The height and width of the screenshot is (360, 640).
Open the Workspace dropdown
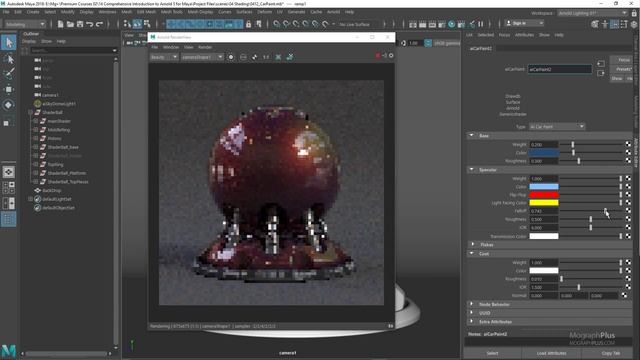point(592,13)
